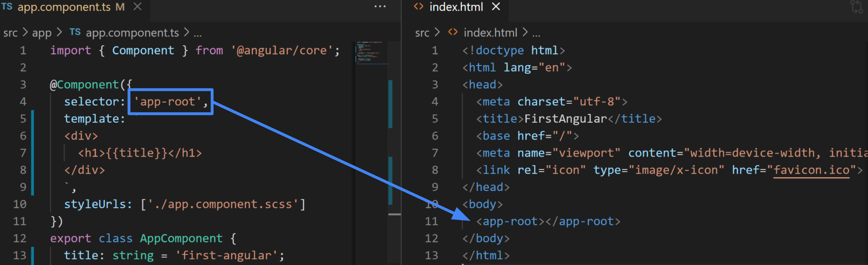This screenshot has width=868, height=265.
Task: Close the index.html editor tab
Action: pos(496,6)
